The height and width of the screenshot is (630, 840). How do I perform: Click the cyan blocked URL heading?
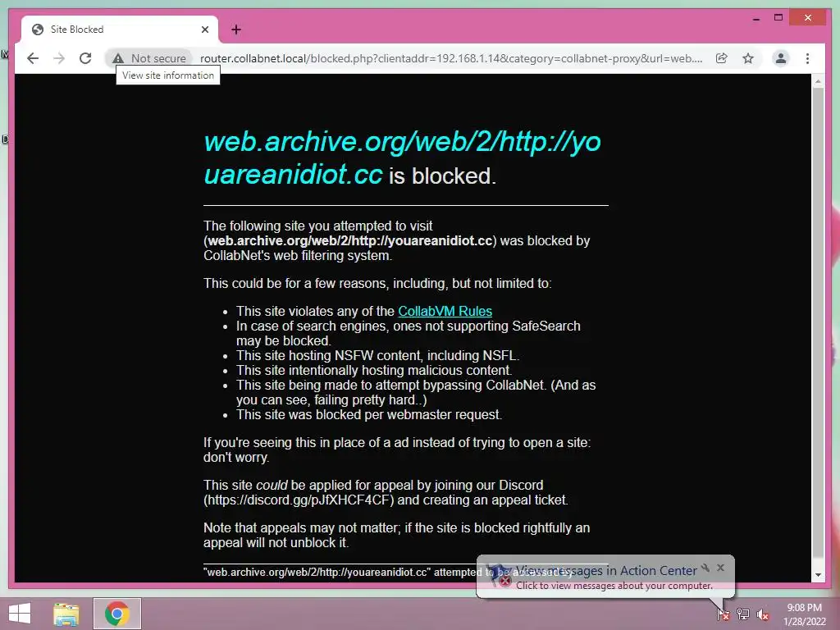pyautogui.click(x=402, y=158)
